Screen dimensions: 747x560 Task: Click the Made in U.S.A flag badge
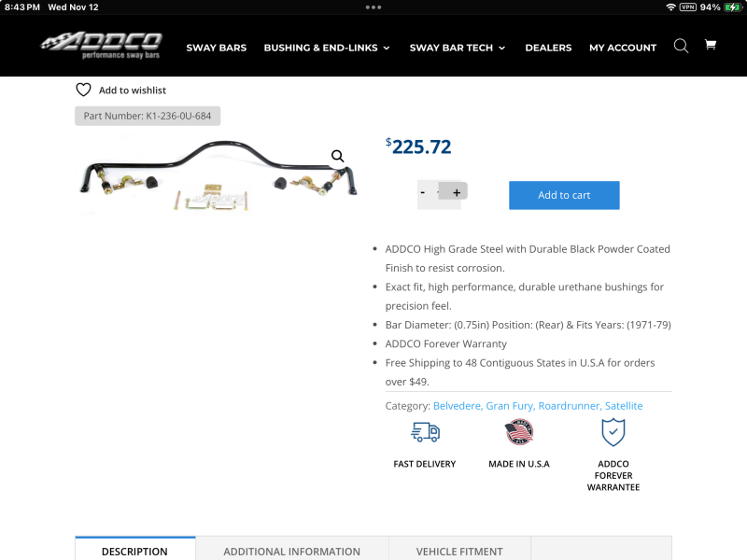(x=519, y=432)
